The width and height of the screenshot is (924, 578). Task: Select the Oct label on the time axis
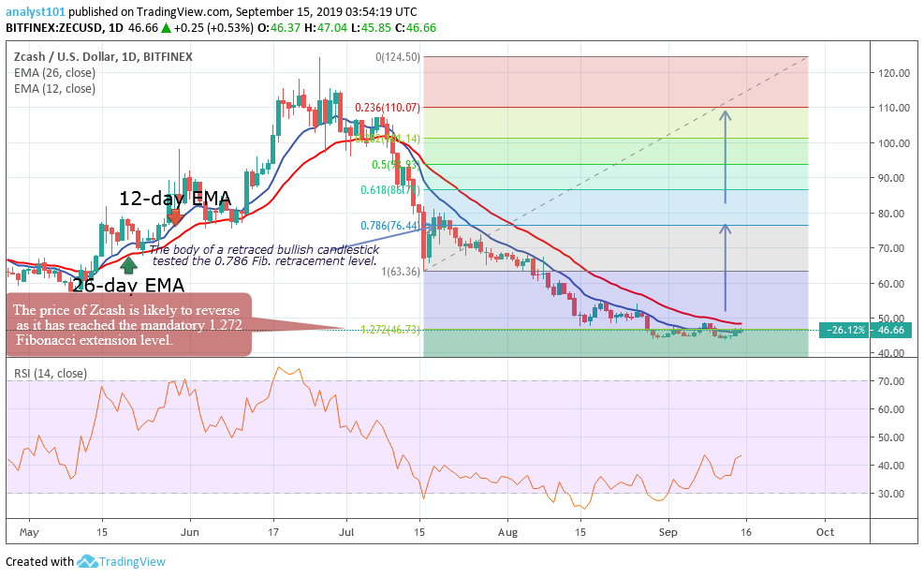[825, 531]
